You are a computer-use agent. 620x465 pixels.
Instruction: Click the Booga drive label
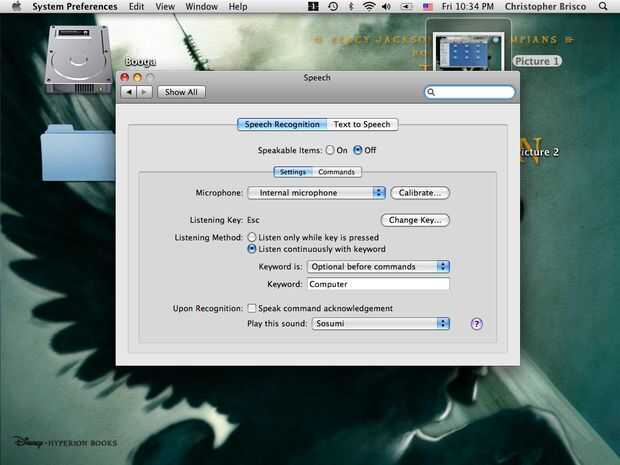tap(140, 62)
